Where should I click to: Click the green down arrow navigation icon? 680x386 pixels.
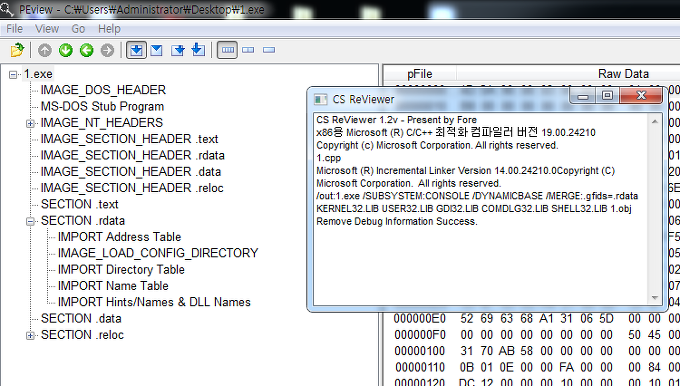point(65,50)
